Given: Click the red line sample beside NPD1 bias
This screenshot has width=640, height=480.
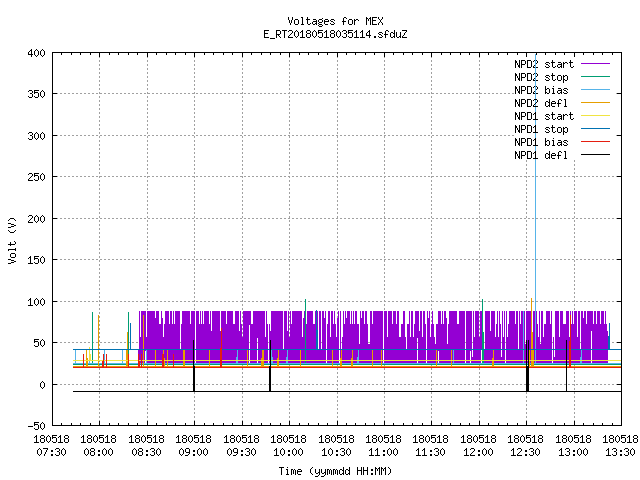Looking at the screenshot, I should pyautogui.click(x=595, y=142).
